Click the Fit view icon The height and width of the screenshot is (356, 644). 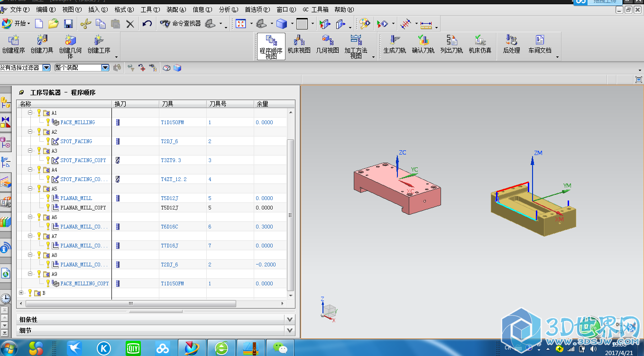click(x=240, y=23)
